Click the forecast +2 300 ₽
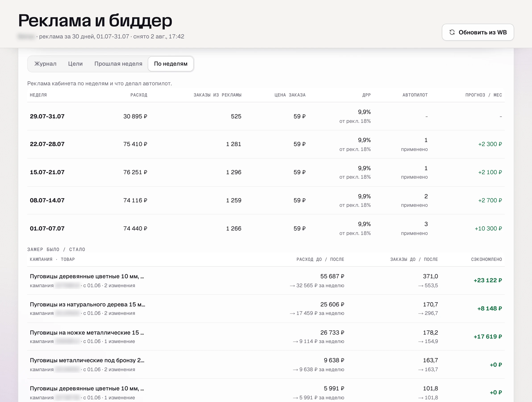This screenshot has width=532, height=402. [x=490, y=144]
